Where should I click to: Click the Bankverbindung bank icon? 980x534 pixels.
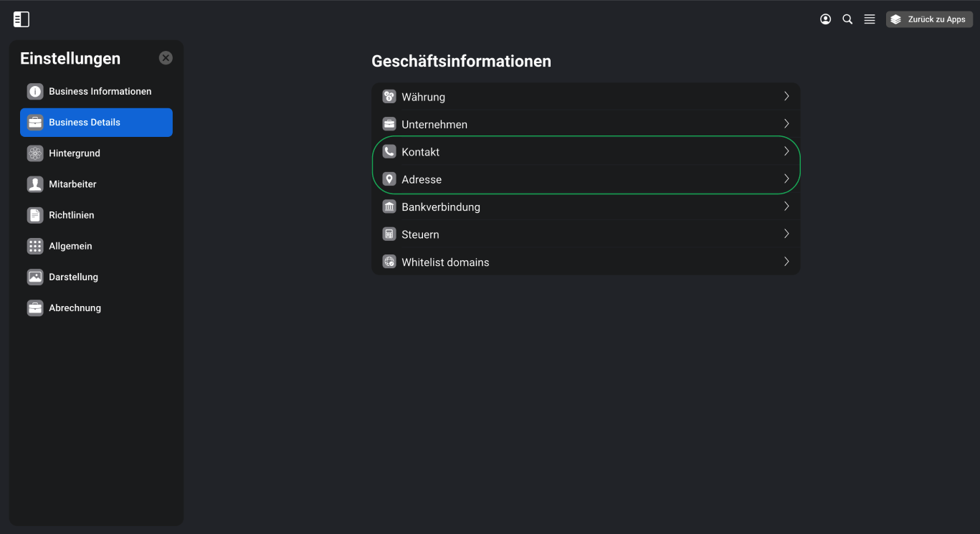pos(389,207)
